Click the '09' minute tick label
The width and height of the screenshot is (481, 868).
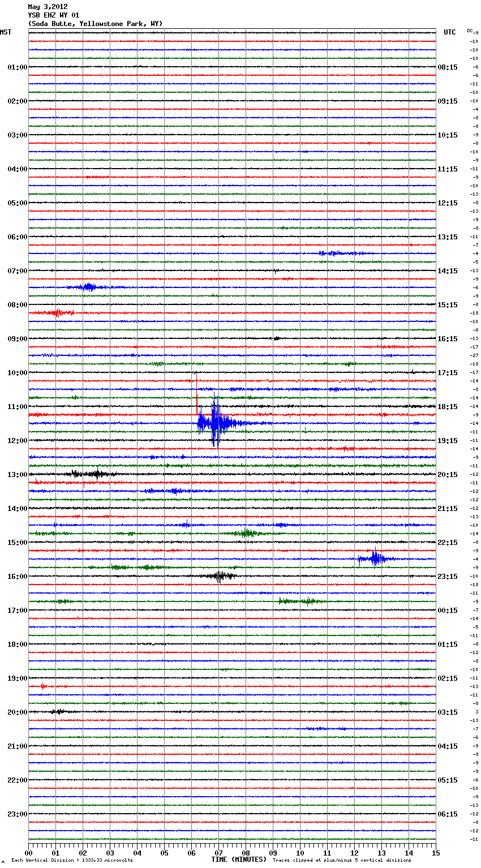point(273,853)
